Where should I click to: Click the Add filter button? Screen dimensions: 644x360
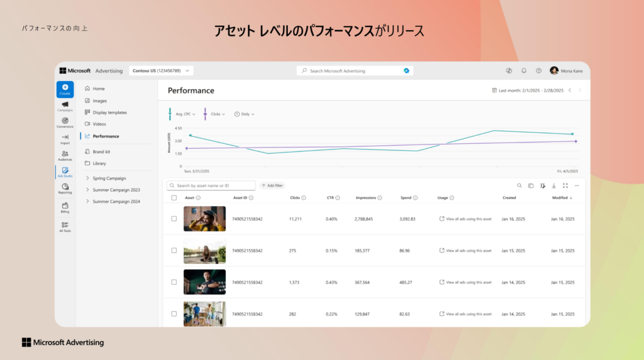point(272,185)
